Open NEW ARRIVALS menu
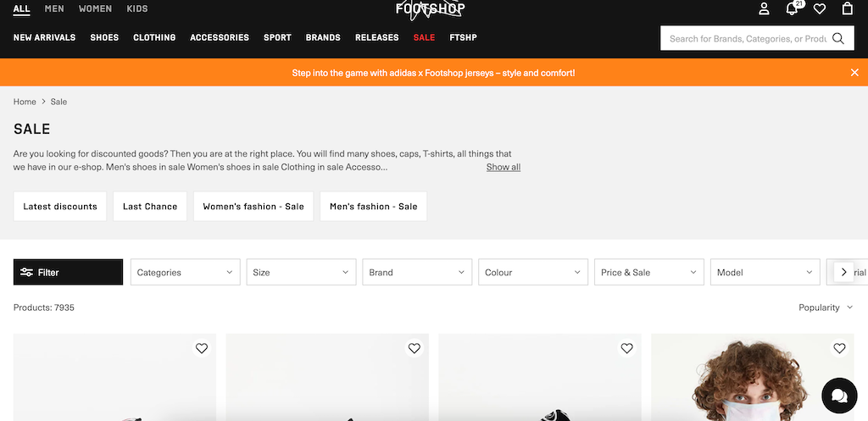Viewport: 868px width, 421px height. (x=44, y=37)
